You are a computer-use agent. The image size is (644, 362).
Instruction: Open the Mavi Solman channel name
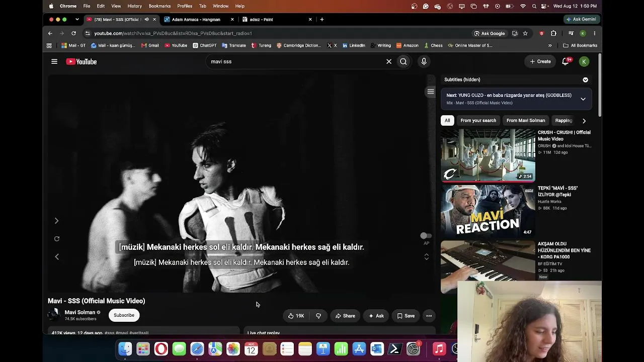pos(79,312)
